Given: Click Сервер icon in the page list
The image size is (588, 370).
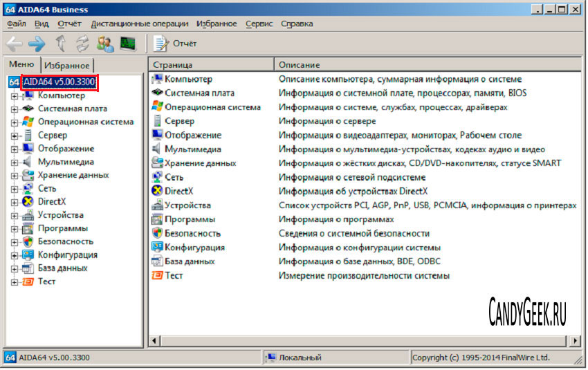Looking at the screenshot, I should point(157,121).
